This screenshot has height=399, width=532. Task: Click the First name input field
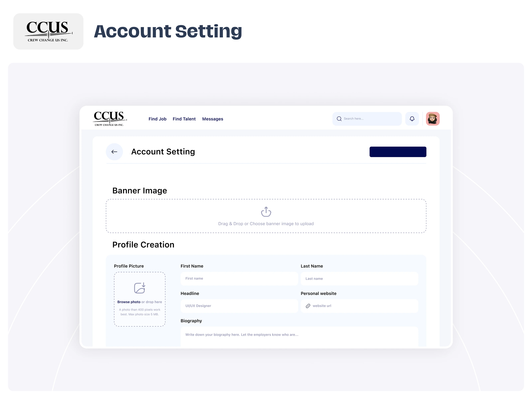[x=239, y=278]
